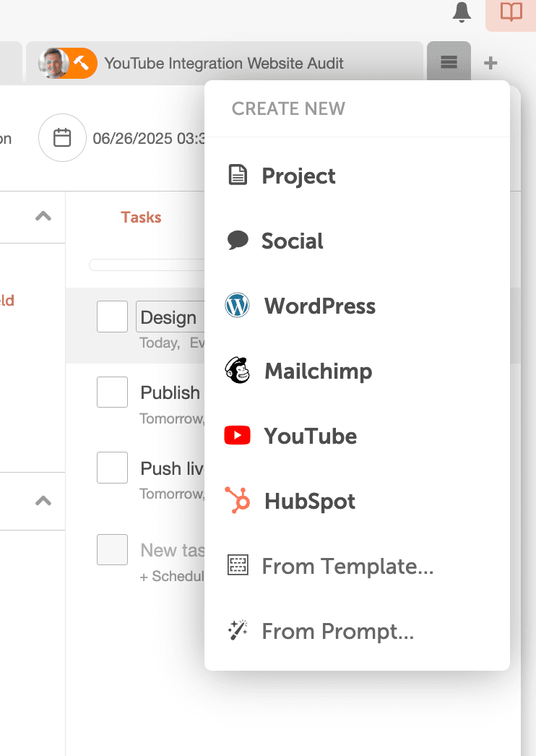This screenshot has height=756, width=536.
Task: Check the Publish task checkbox
Action: coord(112,392)
